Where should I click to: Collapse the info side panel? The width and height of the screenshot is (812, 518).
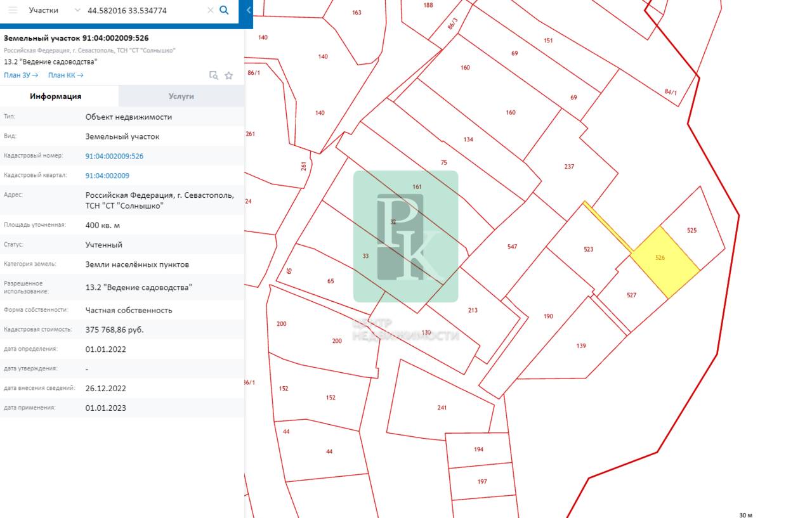[x=249, y=10]
